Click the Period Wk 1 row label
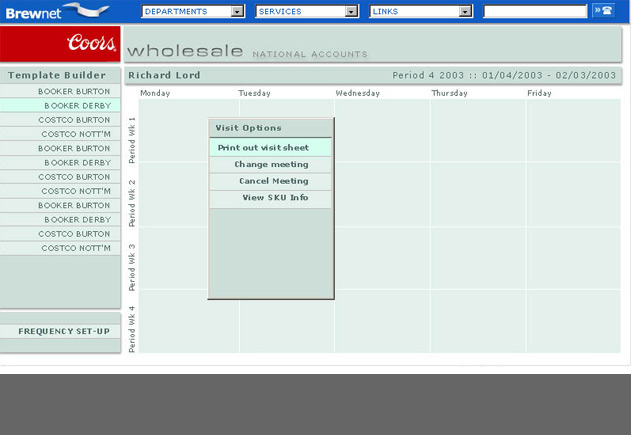This screenshot has width=631, height=436. point(132,139)
